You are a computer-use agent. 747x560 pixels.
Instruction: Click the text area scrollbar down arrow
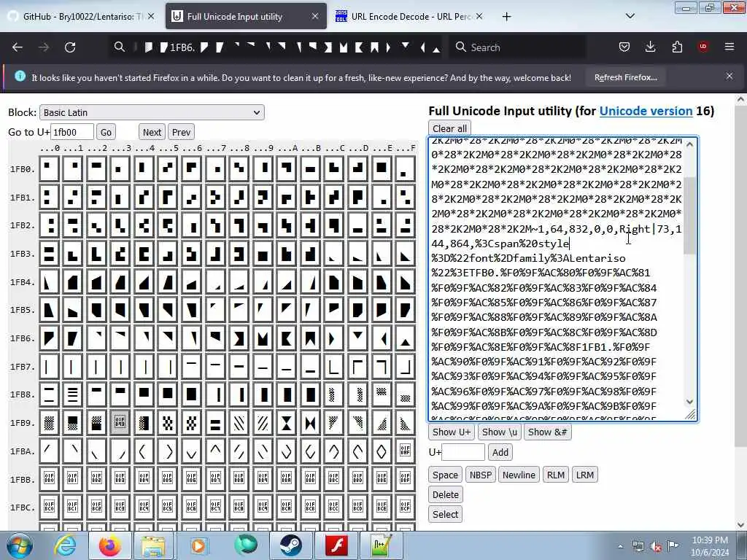pos(690,402)
